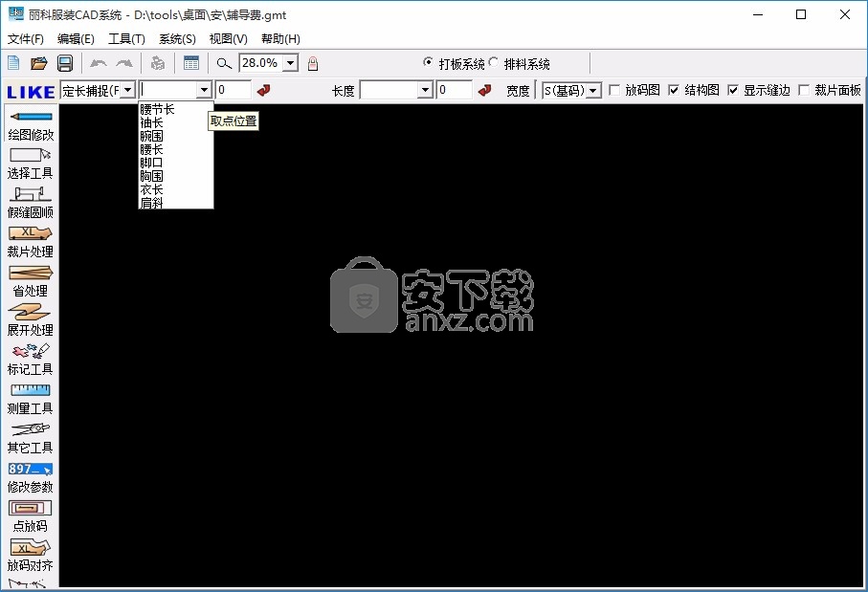Screen dimensions: 868x592
Task: Open the table grid icon in toolbar
Action: click(191, 63)
